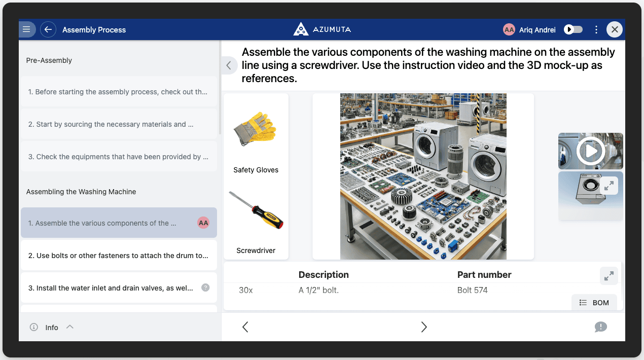Go to previous step with left arrow

pos(245,327)
